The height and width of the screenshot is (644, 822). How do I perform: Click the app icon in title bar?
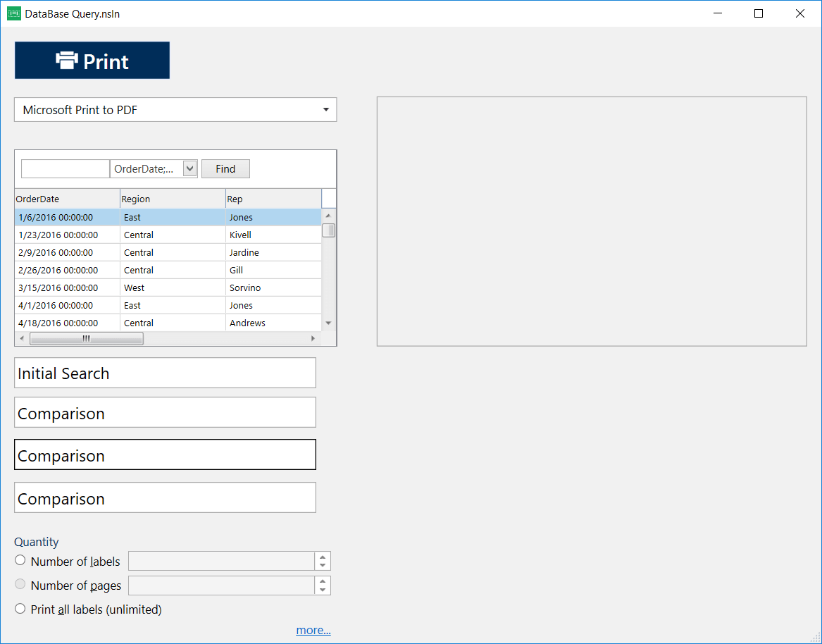14,13
